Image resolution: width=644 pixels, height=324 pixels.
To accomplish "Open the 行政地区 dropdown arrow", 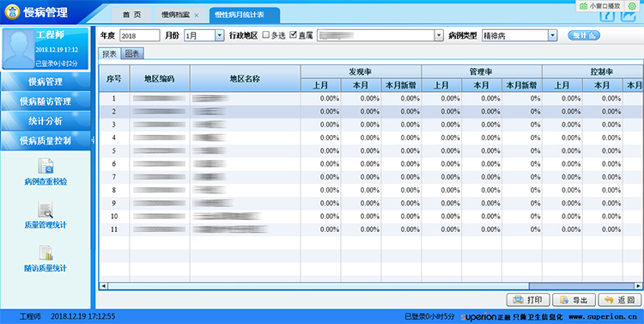I will (x=439, y=36).
